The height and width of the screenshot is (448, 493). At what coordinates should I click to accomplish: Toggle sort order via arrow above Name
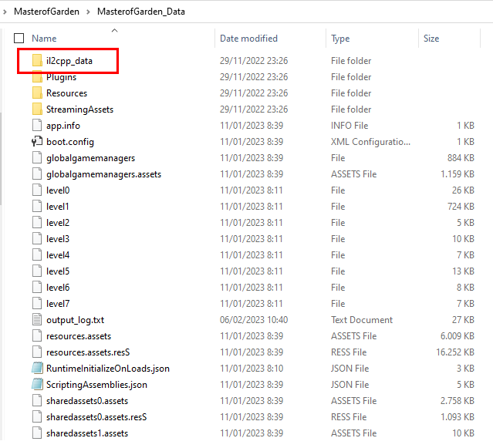(114, 31)
